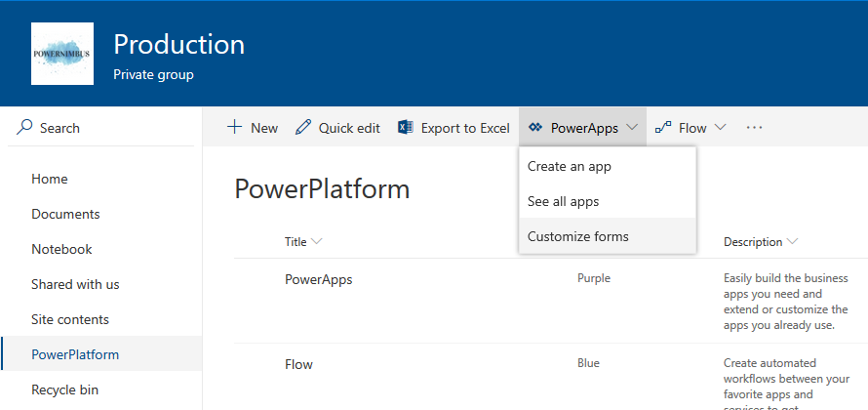Expand the Flow dropdown chevron
This screenshot has width=868, height=410.
[x=721, y=128]
